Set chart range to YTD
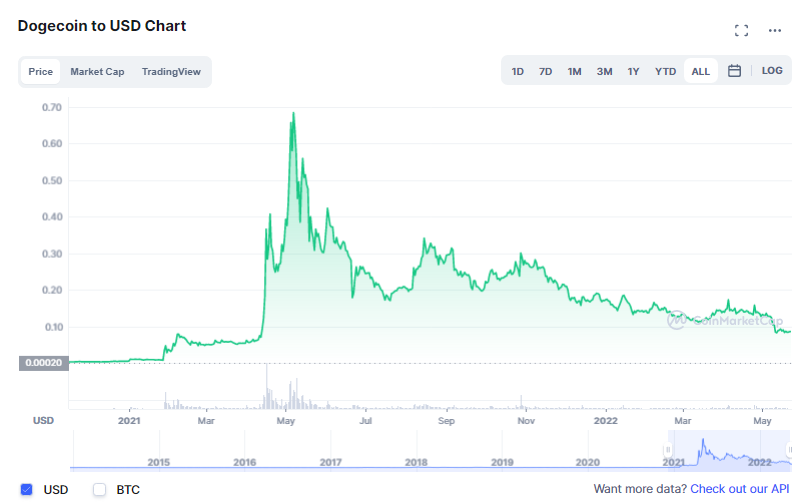The height and width of the screenshot is (503, 804). [x=665, y=71]
